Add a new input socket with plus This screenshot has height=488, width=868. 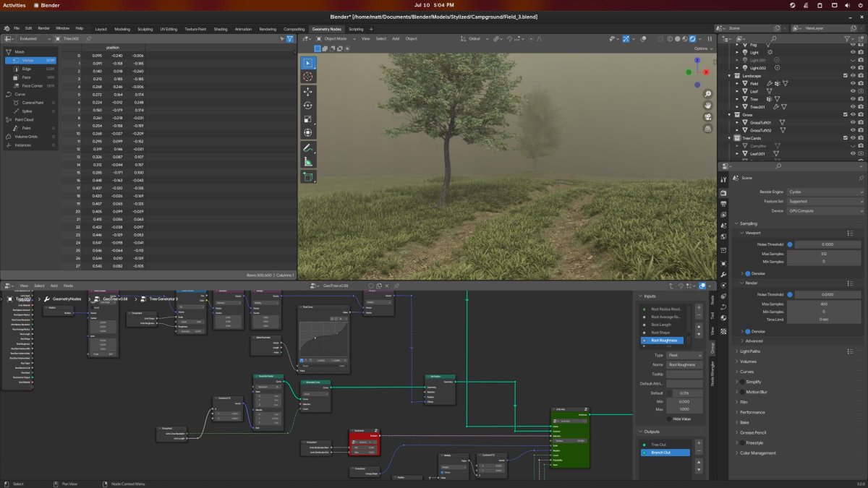(698, 307)
